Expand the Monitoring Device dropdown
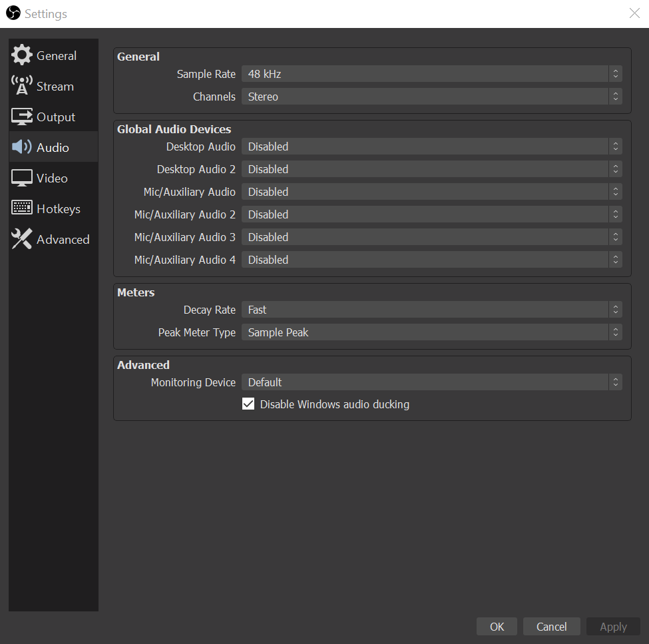The height and width of the screenshot is (644, 649). 431,382
